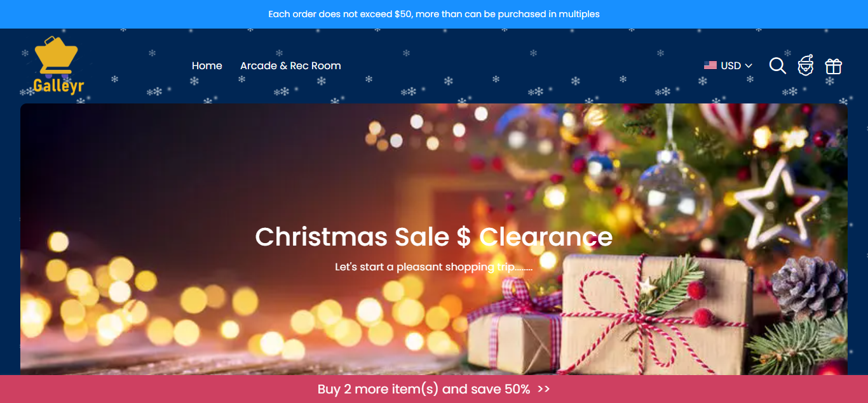Open the Santa face account icon
The width and height of the screenshot is (868, 403).
point(806,65)
